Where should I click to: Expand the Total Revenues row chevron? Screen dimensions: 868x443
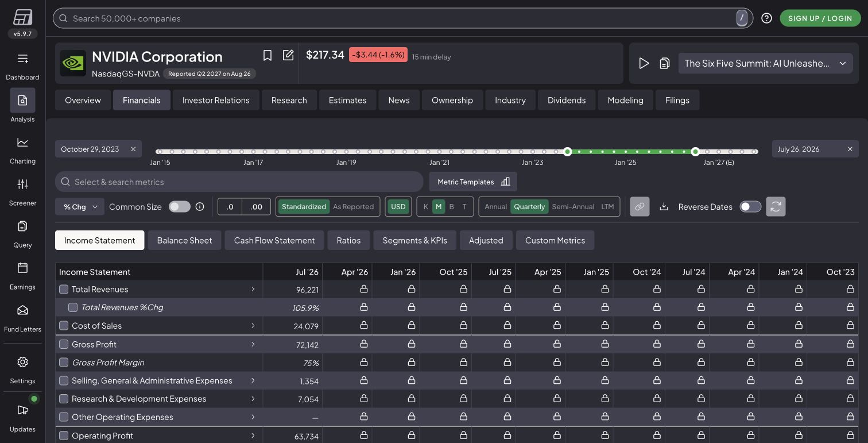(253, 289)
